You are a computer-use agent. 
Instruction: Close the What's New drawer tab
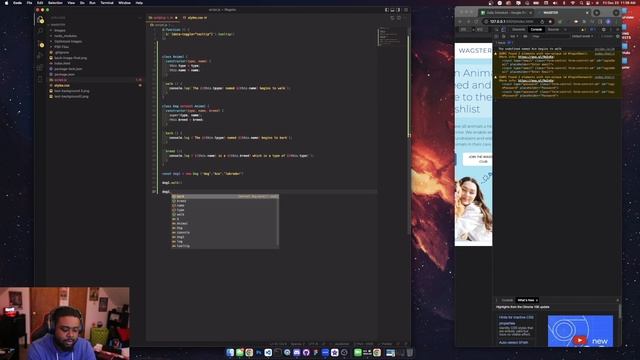pos(537,300)
